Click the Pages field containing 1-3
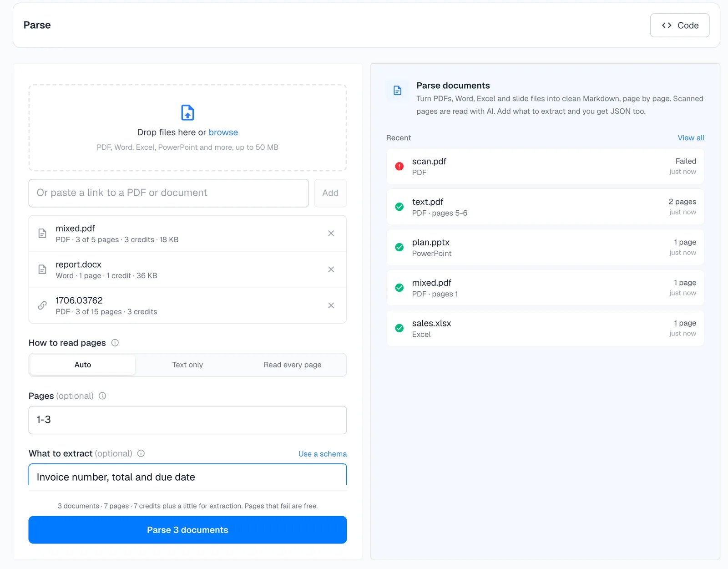This screenshot has height=569, width=728. click(187, 420)
